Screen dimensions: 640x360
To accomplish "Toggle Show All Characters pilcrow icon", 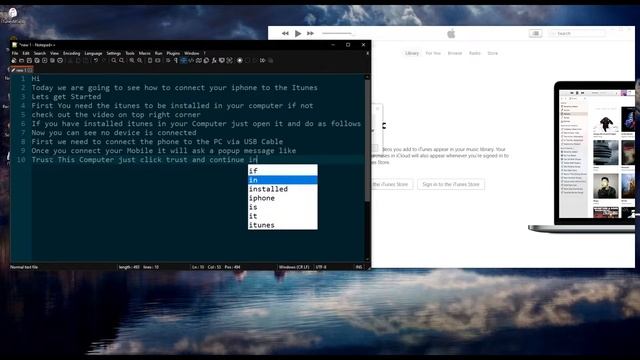I will [x=176, y=60].
